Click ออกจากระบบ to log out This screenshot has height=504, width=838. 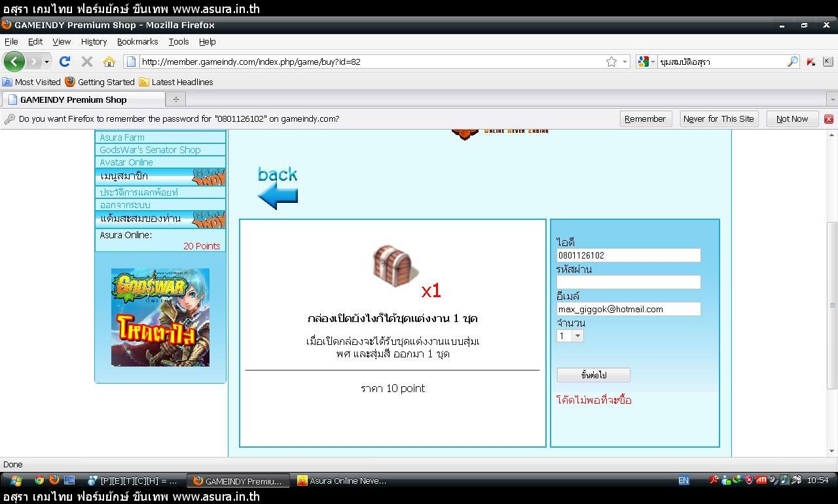coord(125,205)
